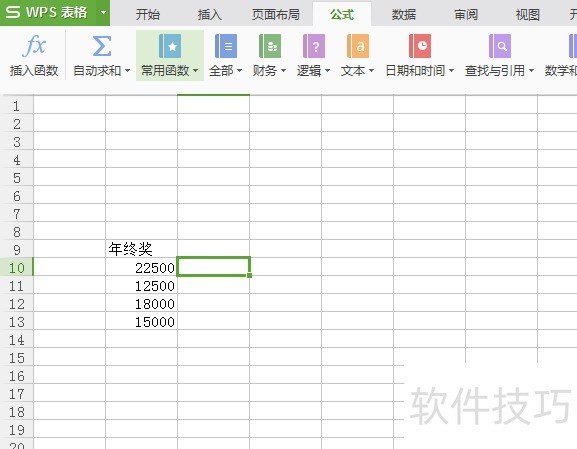Expand the 财务 dropdown arrow
The height and width of the screenshot is (449, 577).
[x=283, y=70]
